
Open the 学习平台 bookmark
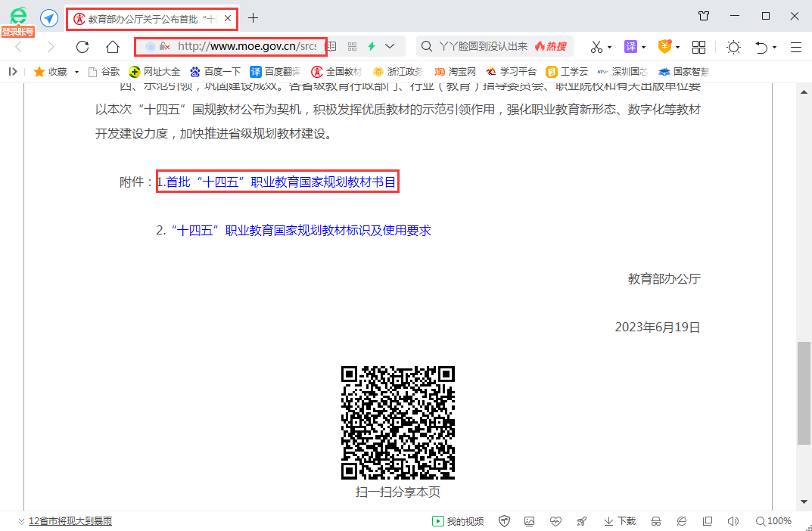click(511, 72)
